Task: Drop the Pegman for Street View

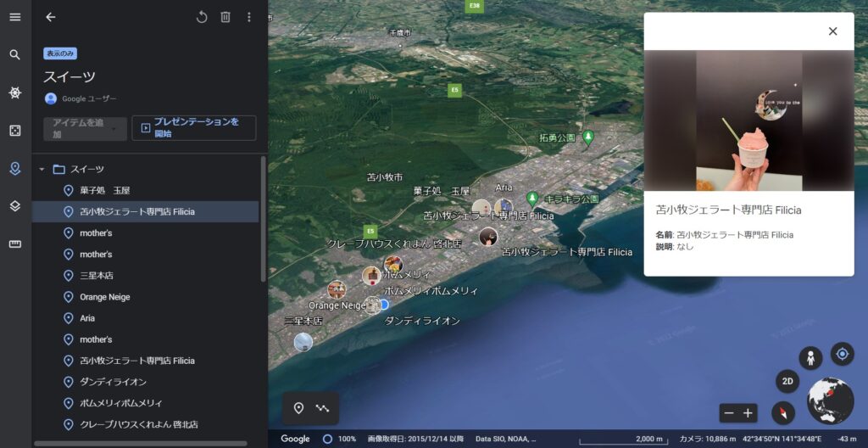Action: [810, 358]
